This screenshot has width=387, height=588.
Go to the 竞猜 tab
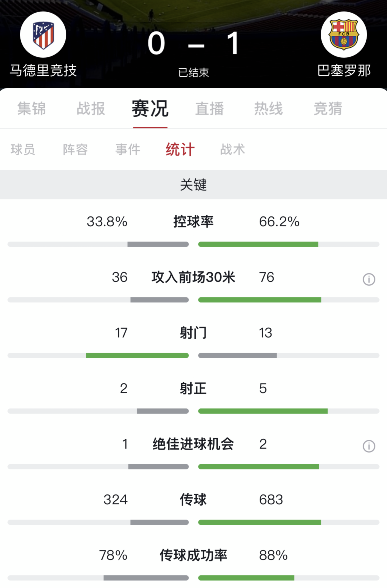[x=328, y=109]
